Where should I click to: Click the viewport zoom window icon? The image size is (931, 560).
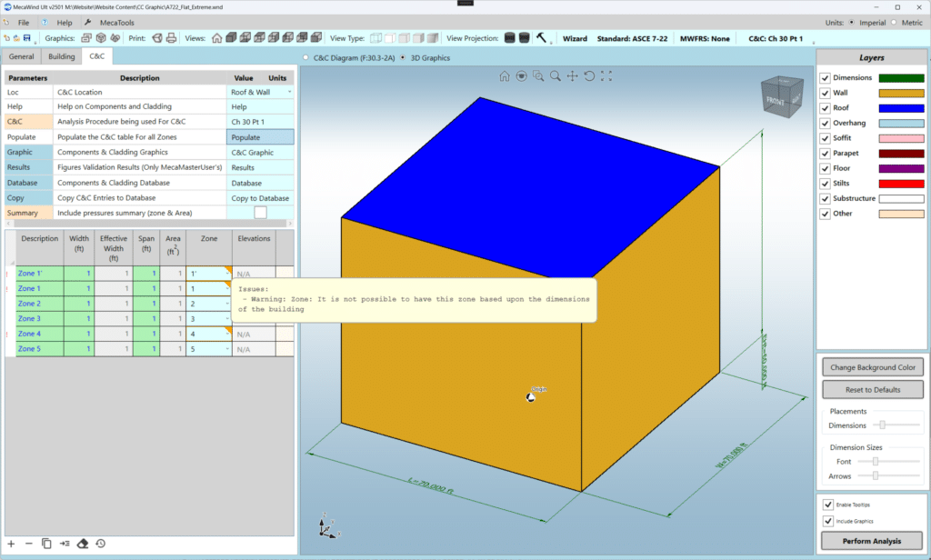point(538,76)
